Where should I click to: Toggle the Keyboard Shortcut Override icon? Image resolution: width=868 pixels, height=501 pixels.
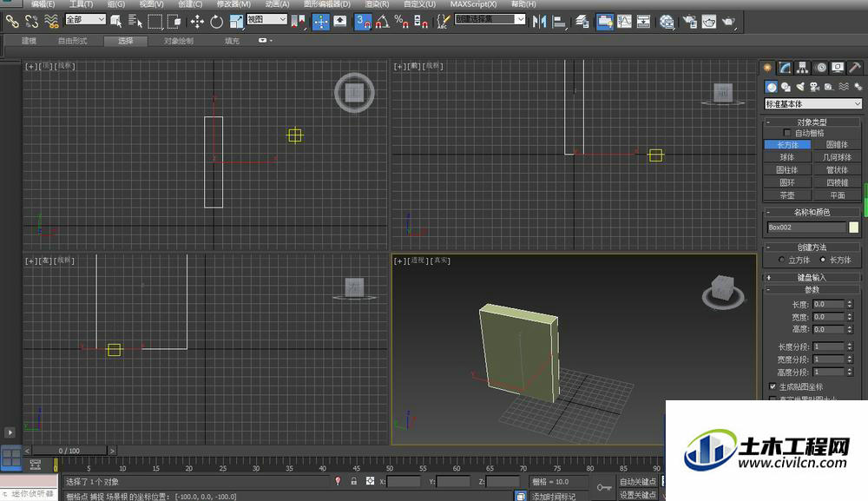tap(340, 22)
